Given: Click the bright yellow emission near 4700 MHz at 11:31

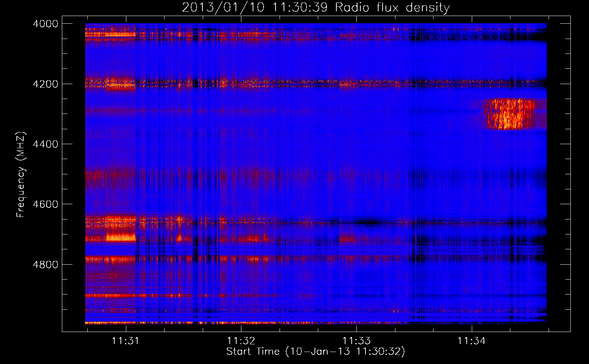Looking at the screenshot, I should (x=120, y=237).
